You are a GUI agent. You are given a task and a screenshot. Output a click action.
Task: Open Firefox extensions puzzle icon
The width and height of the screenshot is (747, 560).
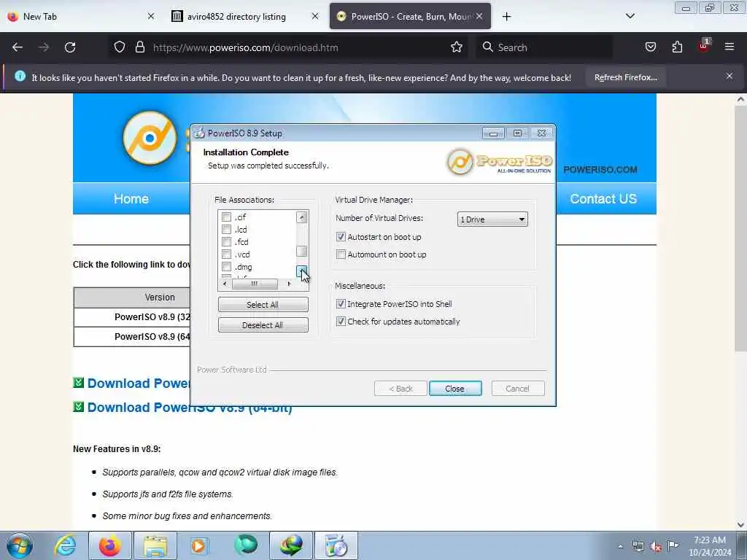point(677,47)
